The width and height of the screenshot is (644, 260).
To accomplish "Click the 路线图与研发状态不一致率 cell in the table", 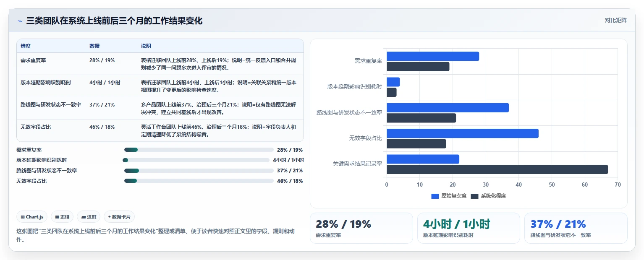I will [x=51, y=105].
